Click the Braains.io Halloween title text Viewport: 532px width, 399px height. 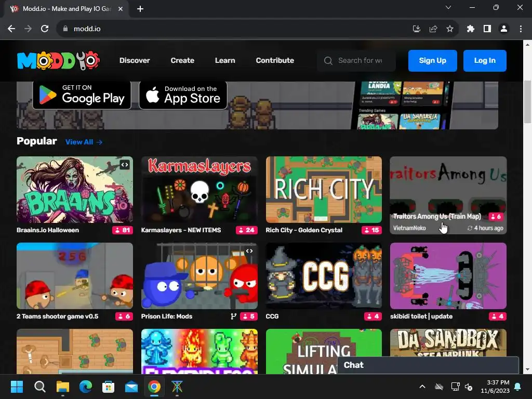click(48, 230)
